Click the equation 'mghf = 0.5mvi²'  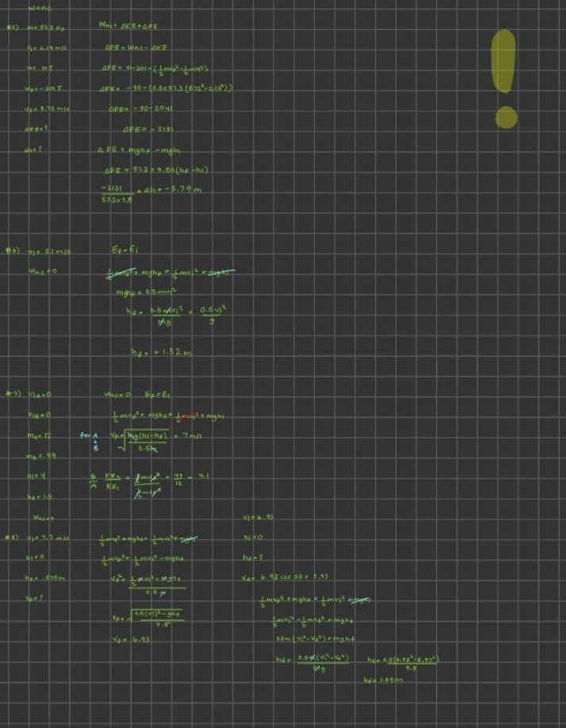click(x=146, y=292)
